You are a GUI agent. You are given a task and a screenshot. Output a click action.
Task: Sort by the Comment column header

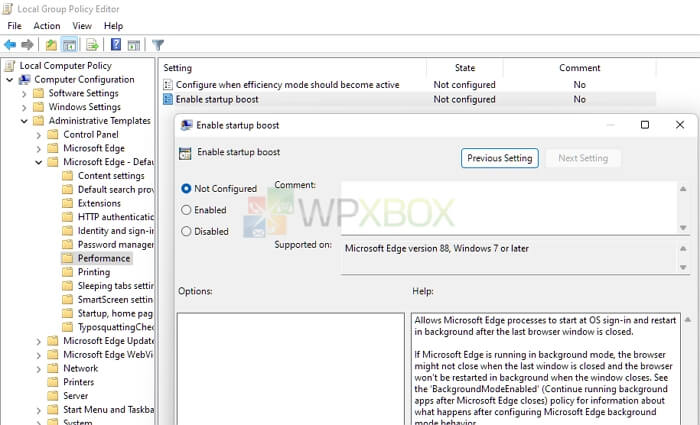(579, 68)
